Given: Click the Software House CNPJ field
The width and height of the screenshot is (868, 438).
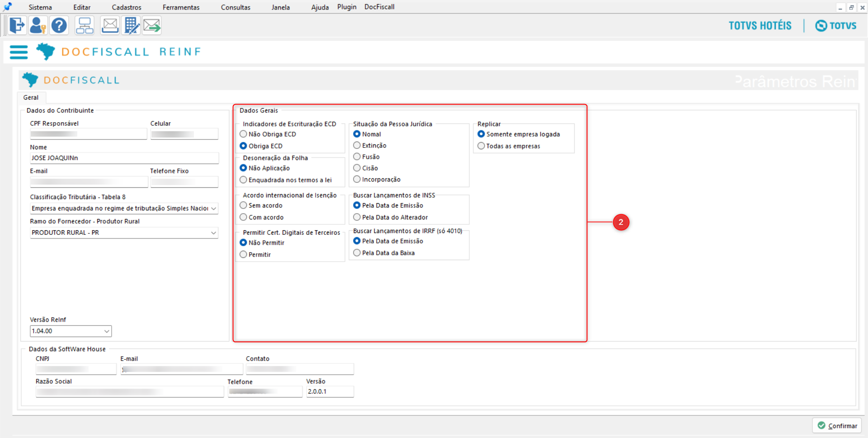Looking at the screenshot, I should 76,369.
